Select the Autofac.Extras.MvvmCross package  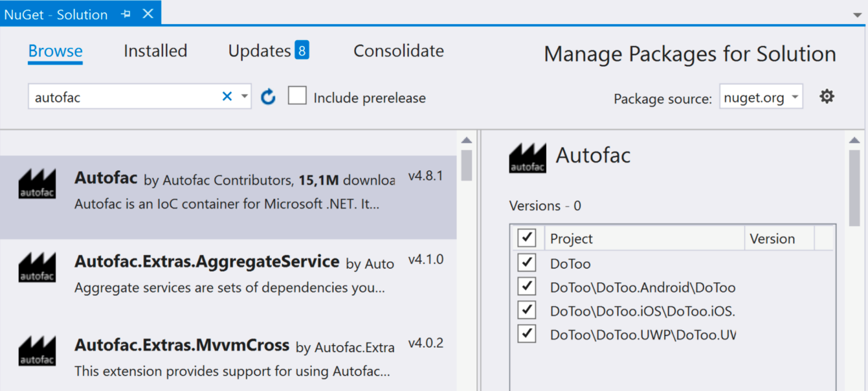(x=228, y=357)
